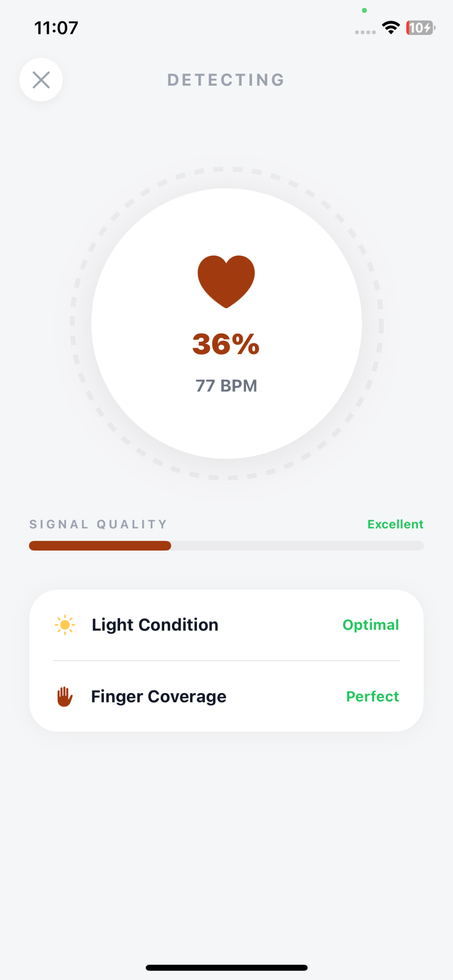Close the detecting screen with X button
Image resolution: width=453 pixels, height=980 pixels.
click(x=41, y=79)
